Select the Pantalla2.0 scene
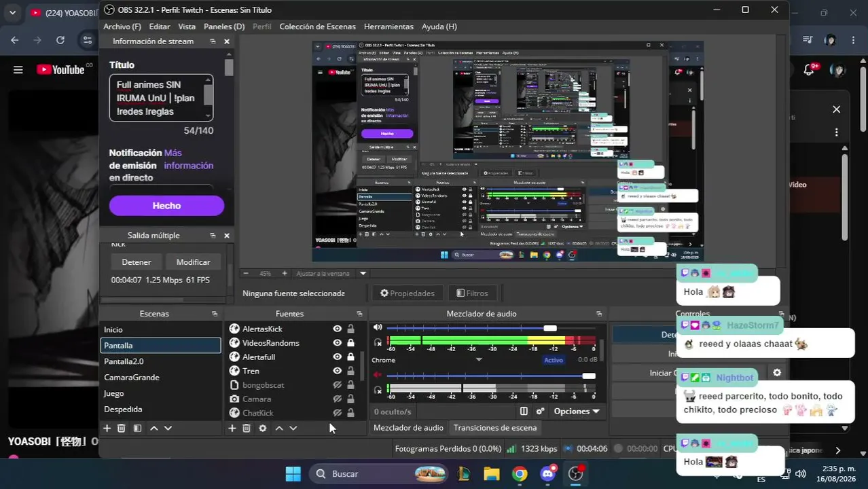This screenshot has width=868, height=489. pos(161,361)
